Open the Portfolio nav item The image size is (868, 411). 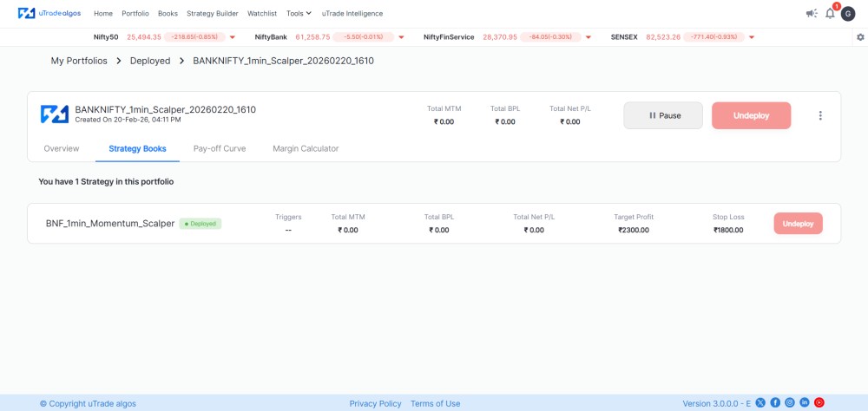(x=135, y=13)
